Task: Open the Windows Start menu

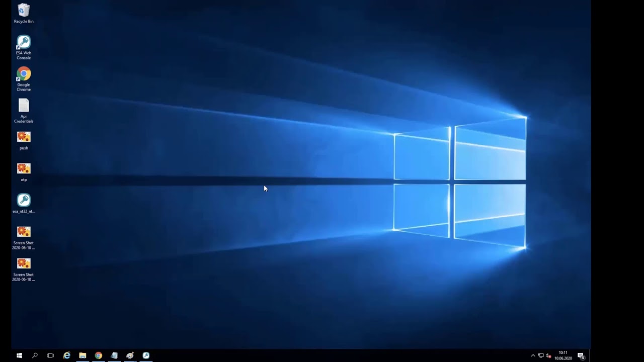Action: point(19,355)
